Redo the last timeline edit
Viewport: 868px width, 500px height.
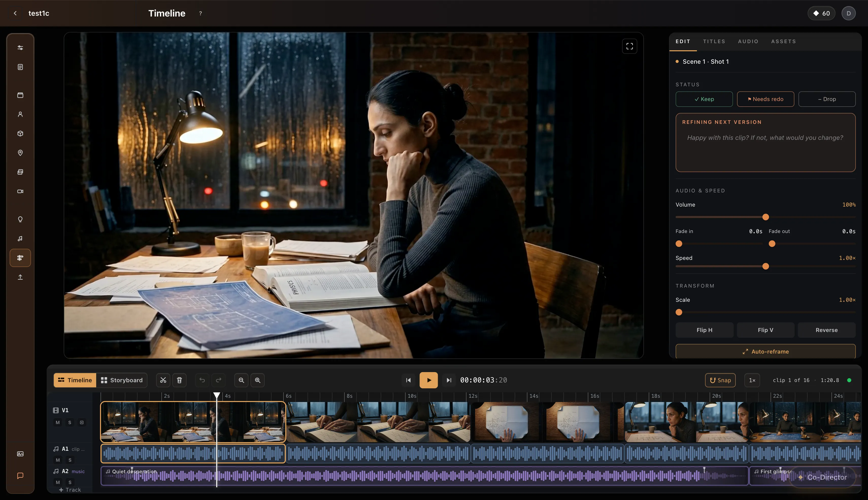[218, 380]
